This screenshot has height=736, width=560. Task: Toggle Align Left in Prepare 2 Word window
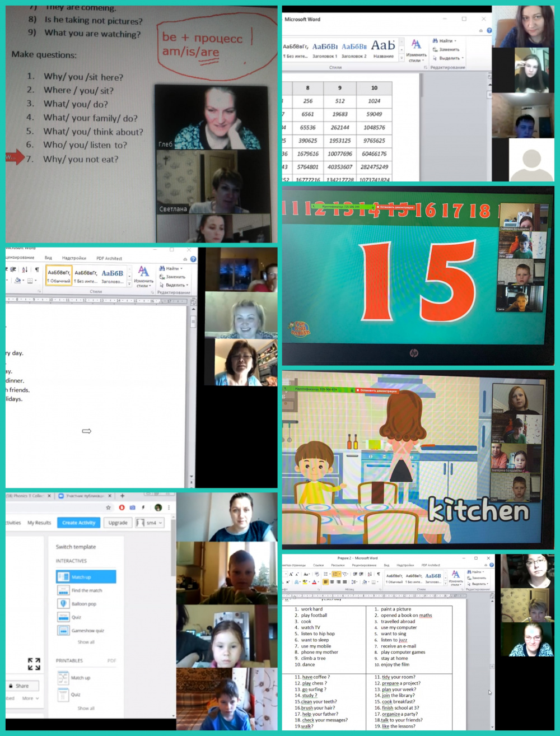coord(326,582)
